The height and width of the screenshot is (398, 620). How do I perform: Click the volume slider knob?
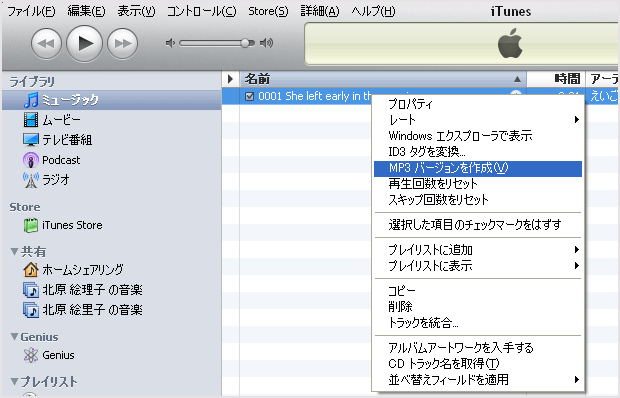coord(246,43)
